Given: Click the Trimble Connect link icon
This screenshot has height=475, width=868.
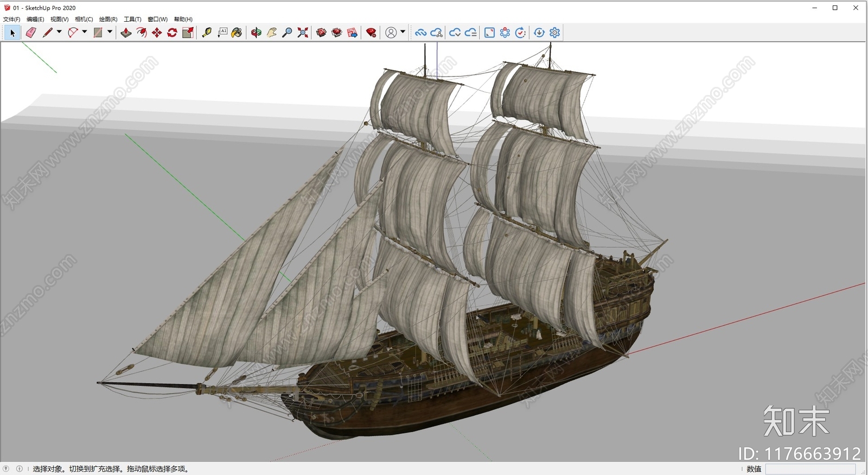Looking at the screenshot, I should click(x=420, y=33).
